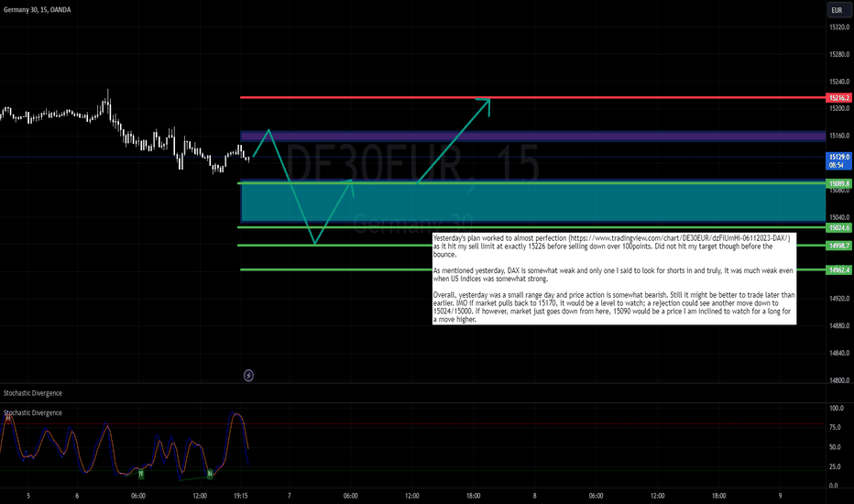Click the 08:54 countdown timer under current price
Screen dimensions: 854x504
tap(837, 165)
